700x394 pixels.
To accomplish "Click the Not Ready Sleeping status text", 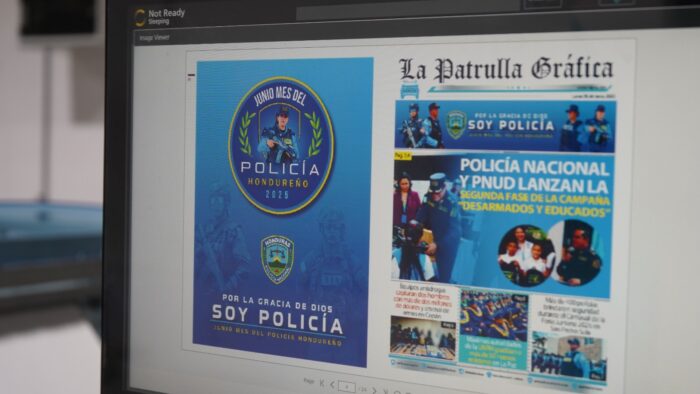I will click(166, 17).
